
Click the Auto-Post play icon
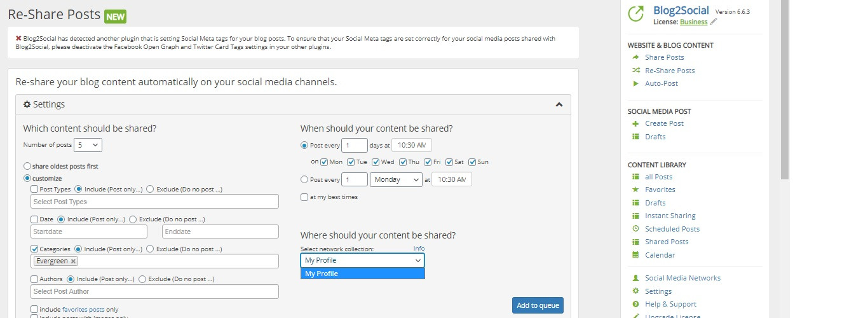pyautogui.click(x=635, y=83)
